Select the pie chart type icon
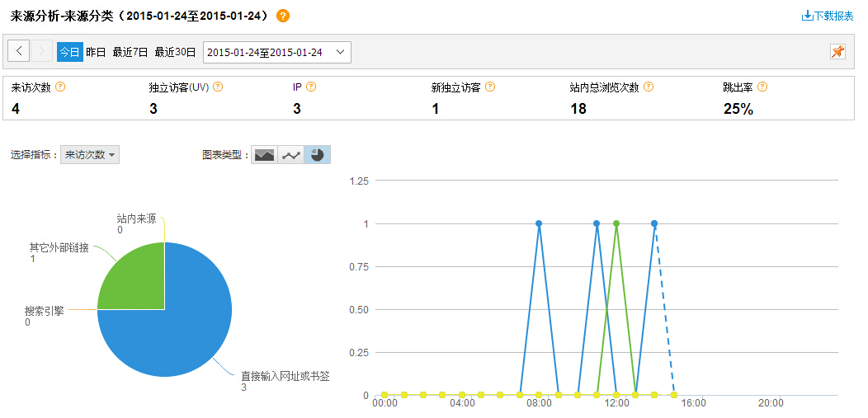868x418 pixels. tap(317, 155)
